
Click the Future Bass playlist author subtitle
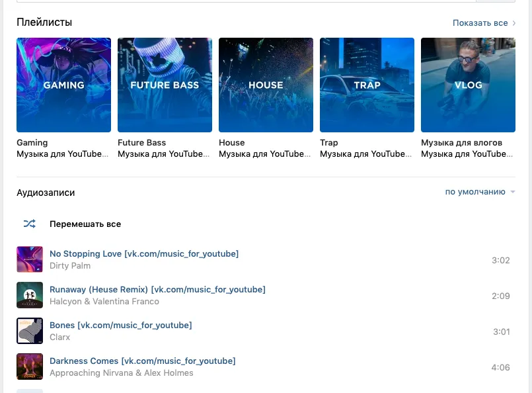click(x=164, y=154)
